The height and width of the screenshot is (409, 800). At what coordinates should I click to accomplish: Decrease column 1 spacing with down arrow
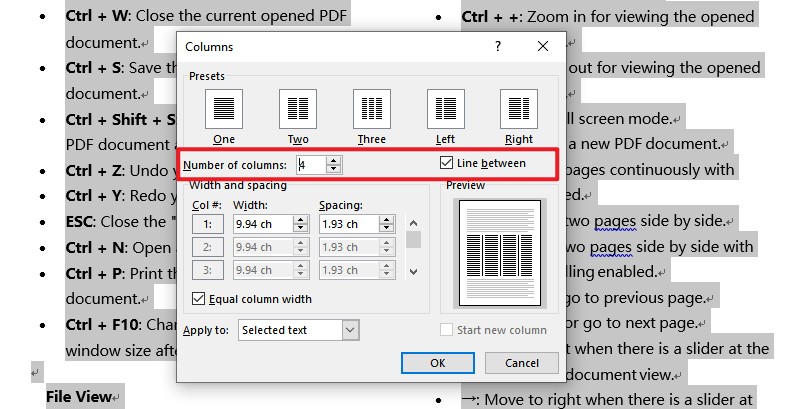(387, 228)
